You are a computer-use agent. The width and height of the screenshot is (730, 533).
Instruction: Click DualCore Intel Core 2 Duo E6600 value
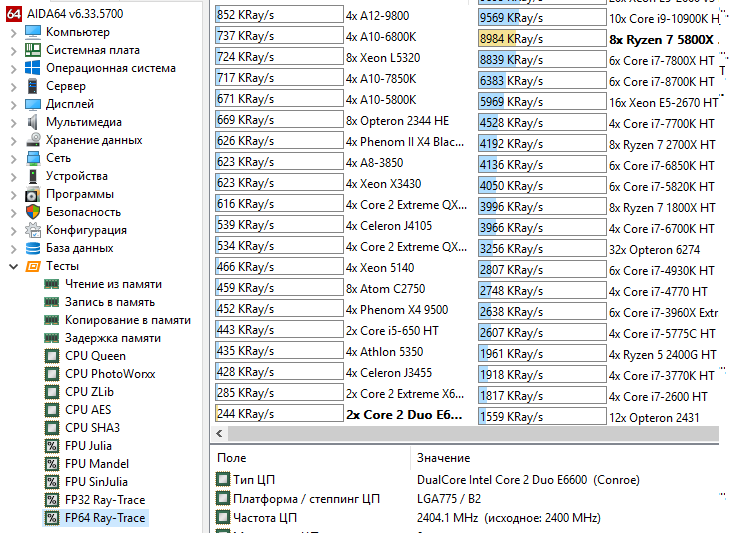528,479
